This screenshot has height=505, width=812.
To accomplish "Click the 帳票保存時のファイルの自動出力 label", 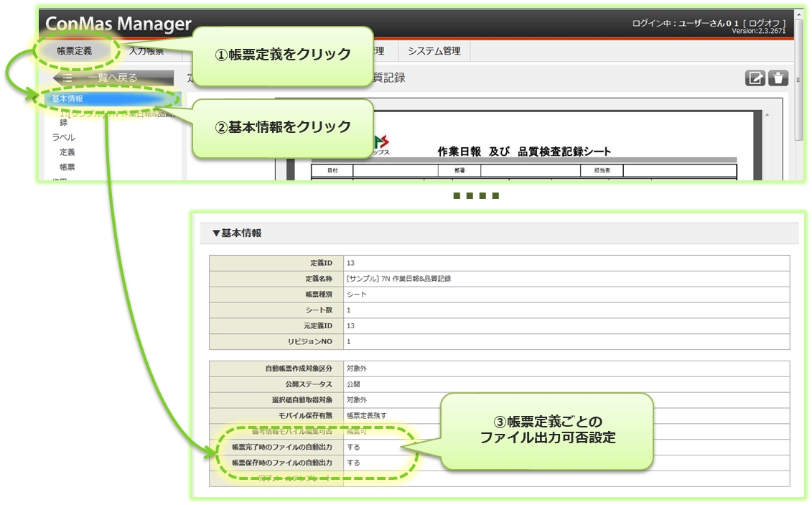I will (x=282, y=463).
